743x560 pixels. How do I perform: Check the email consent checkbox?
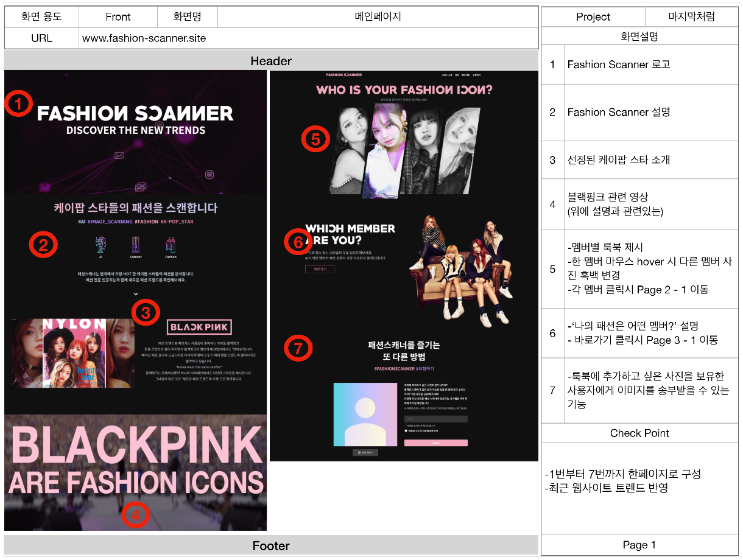point(406,430)
